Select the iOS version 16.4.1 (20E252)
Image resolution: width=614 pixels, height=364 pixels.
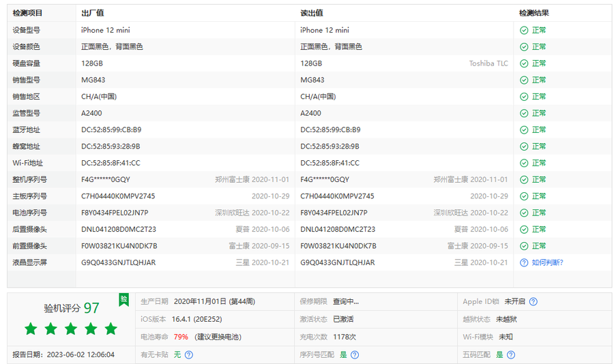(197, 320)
